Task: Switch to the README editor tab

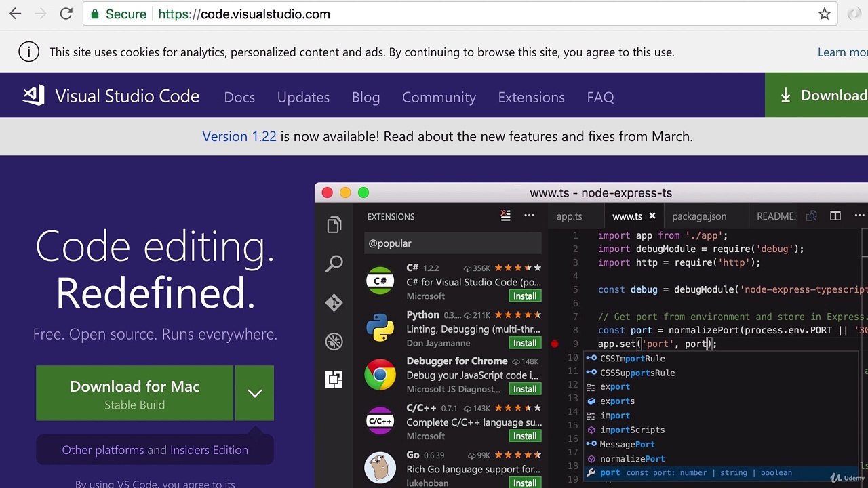Action: [x=777, y=216]
